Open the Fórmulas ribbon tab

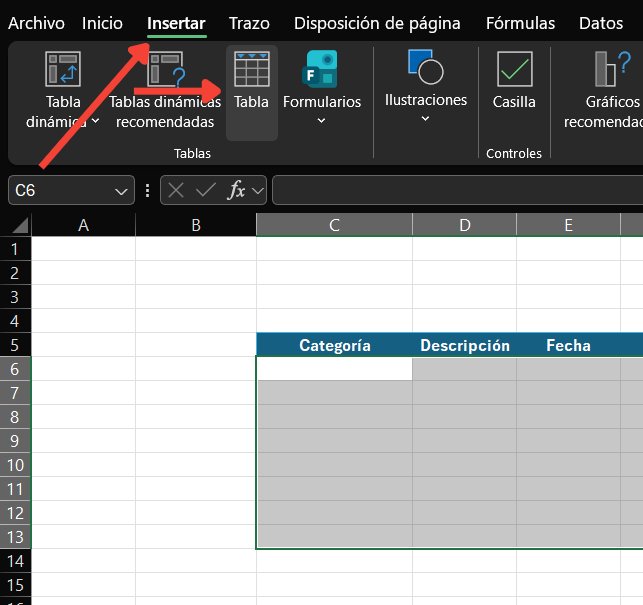pos(520,23)
